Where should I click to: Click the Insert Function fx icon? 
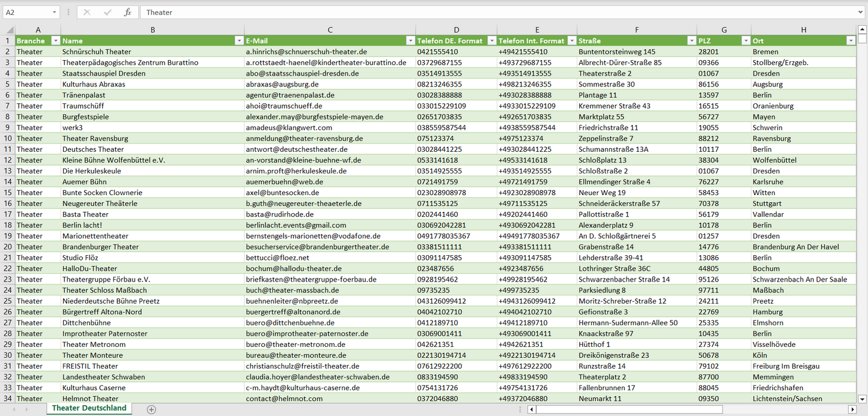click(127, 12)
